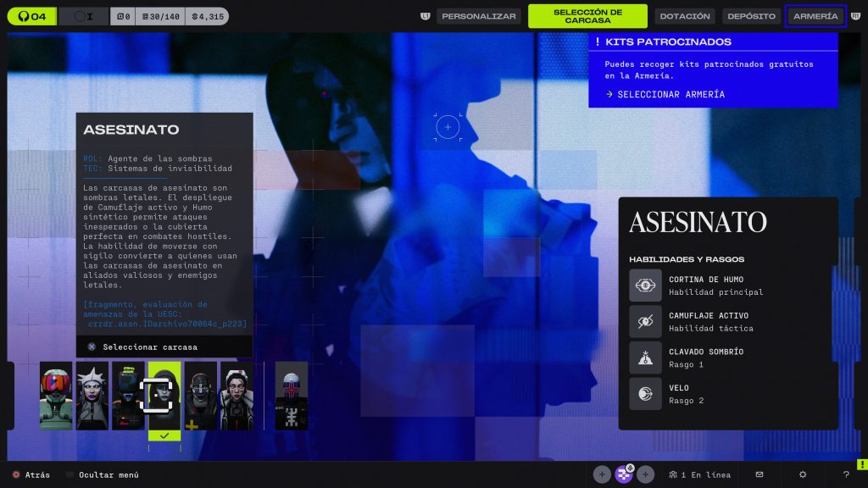Select the Camuflaje activo ability icon
This screenshot has height=488, width=868.
coord(645,322)
